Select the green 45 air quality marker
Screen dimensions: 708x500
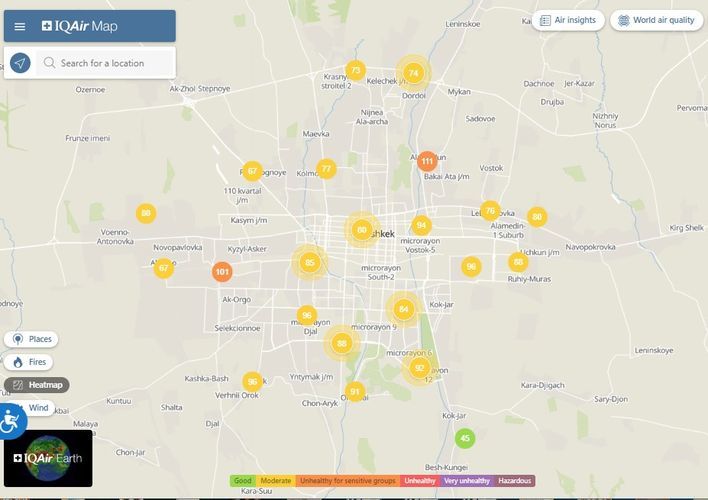464,438
